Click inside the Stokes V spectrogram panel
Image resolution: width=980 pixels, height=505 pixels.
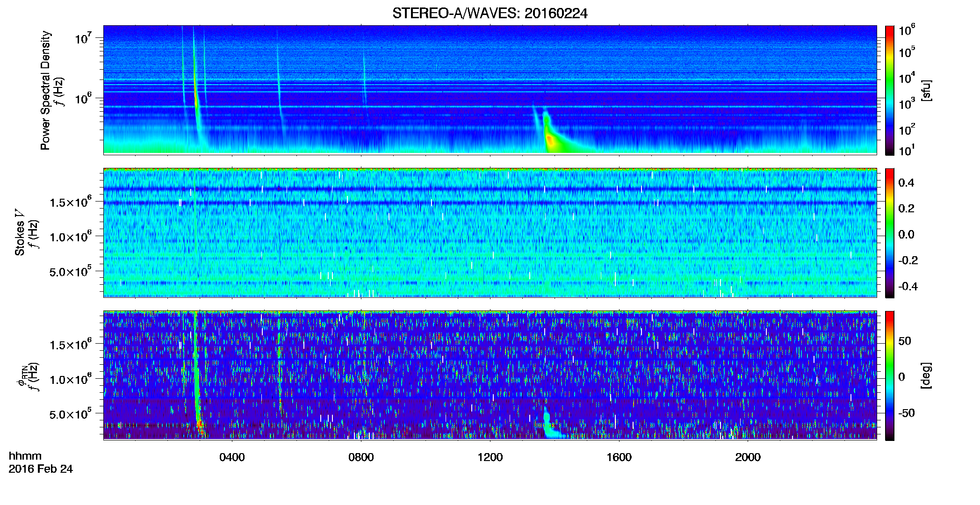click(x=490, y=233)
